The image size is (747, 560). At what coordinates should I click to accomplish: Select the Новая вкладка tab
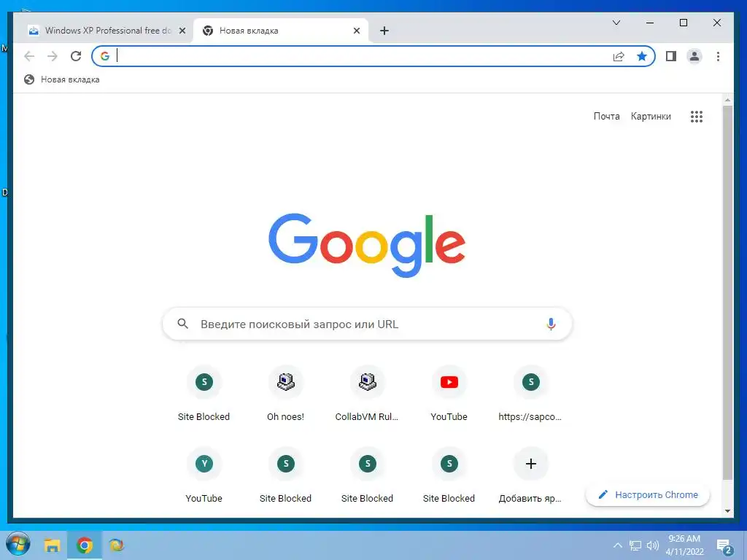281,31
